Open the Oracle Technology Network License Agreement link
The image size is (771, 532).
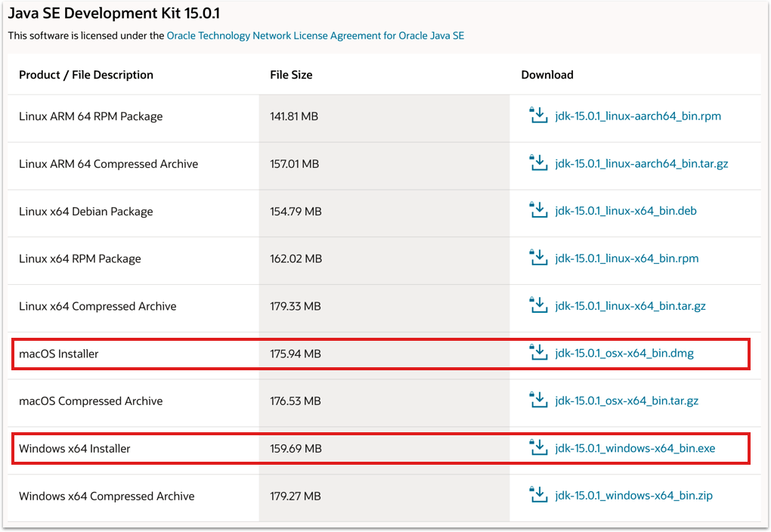(x=315, y=36)
